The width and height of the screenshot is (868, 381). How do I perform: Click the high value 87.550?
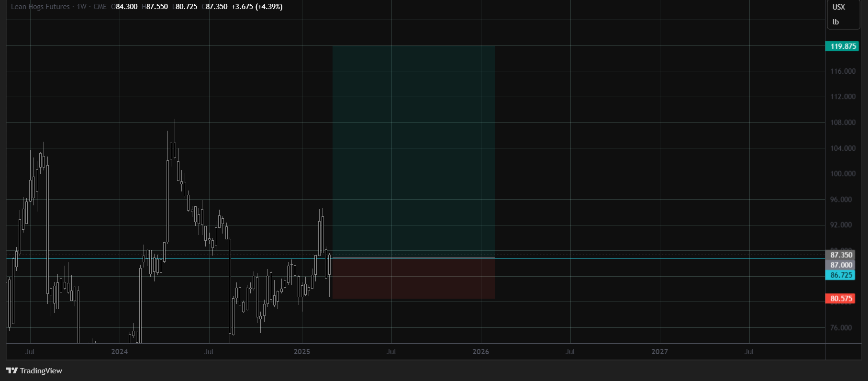pos(157,7)
